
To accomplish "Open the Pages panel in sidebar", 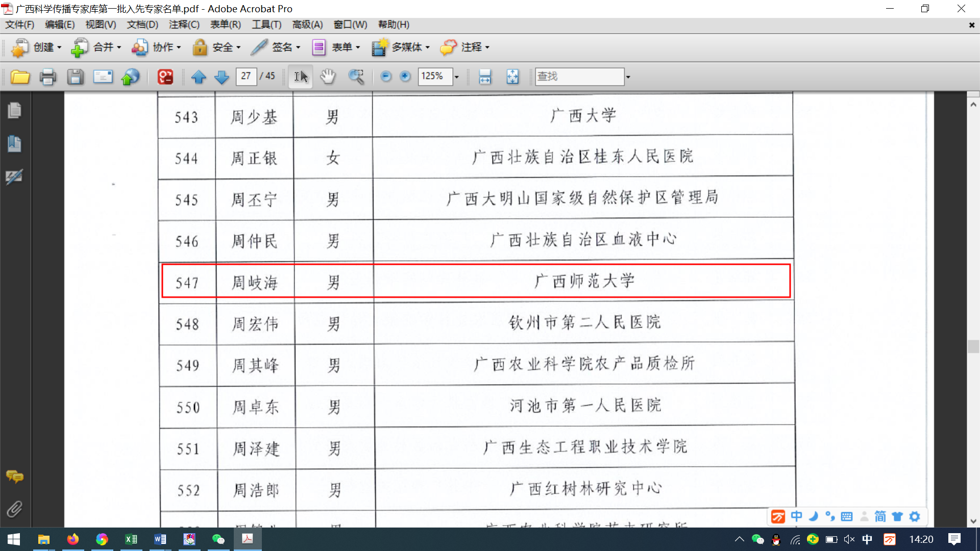I will coord(14,110).
